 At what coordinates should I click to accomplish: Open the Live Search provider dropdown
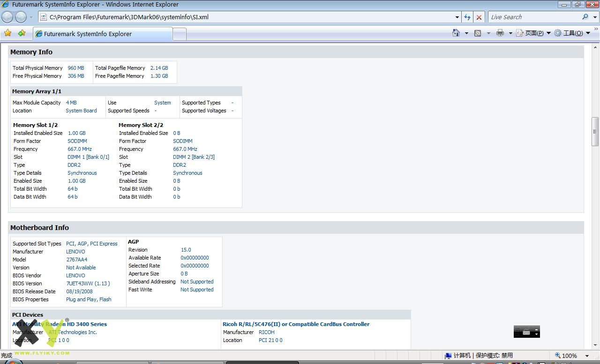tap(595, 17)
